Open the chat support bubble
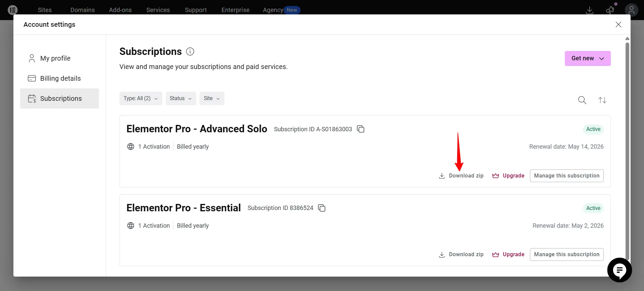644x291 pixels. click(620, 270)
